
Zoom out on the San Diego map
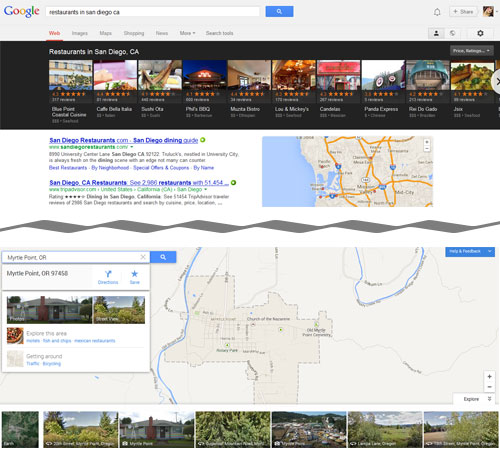[x=427, y=148]
